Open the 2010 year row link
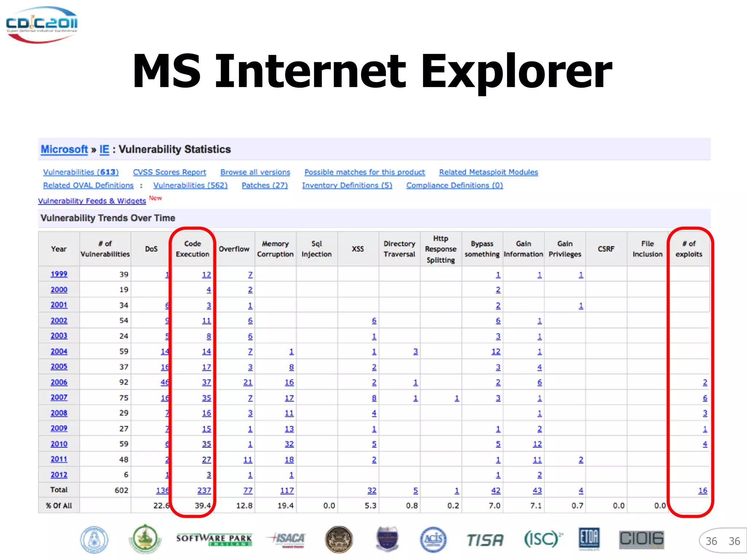747x560 pixels. [x=59, y=444]
